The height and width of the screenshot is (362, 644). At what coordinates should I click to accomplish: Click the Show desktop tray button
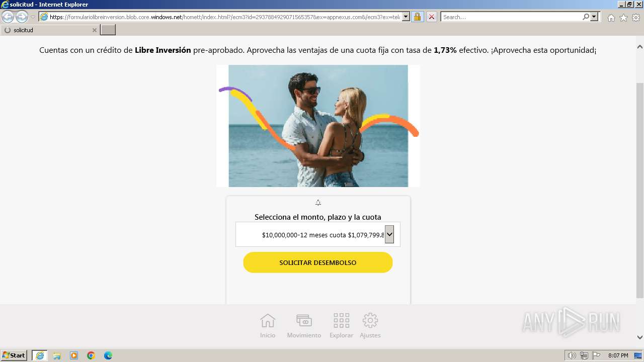pos(638,355)
